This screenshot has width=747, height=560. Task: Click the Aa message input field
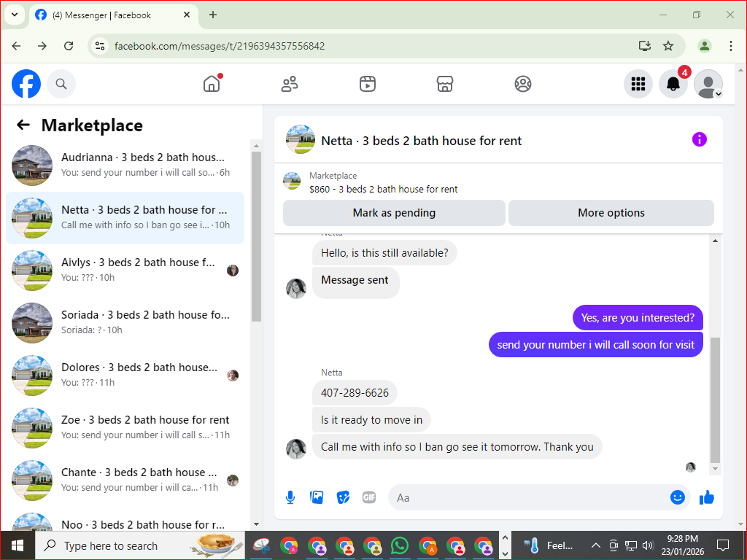(x=529, y=497)
